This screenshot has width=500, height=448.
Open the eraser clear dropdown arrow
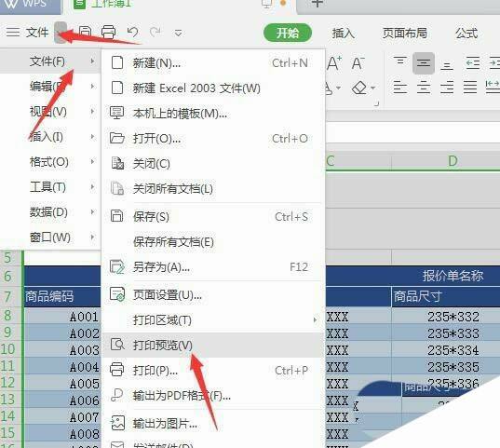[373, 88]
